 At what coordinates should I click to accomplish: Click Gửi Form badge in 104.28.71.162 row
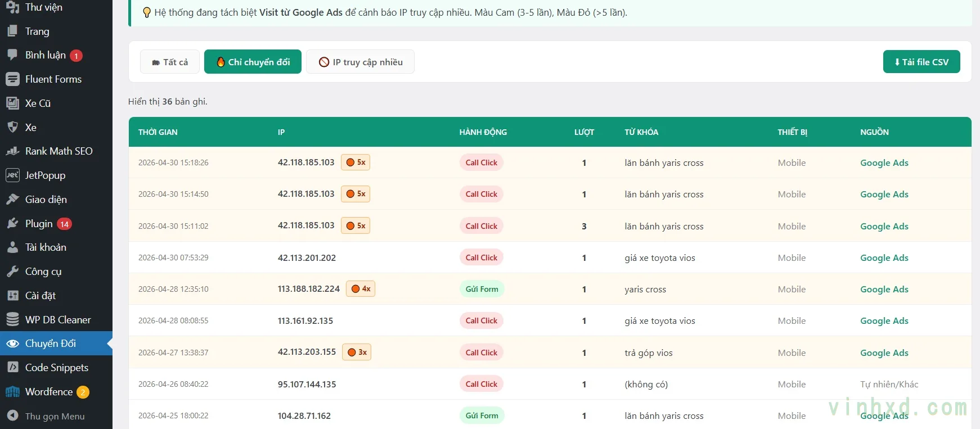482,416
